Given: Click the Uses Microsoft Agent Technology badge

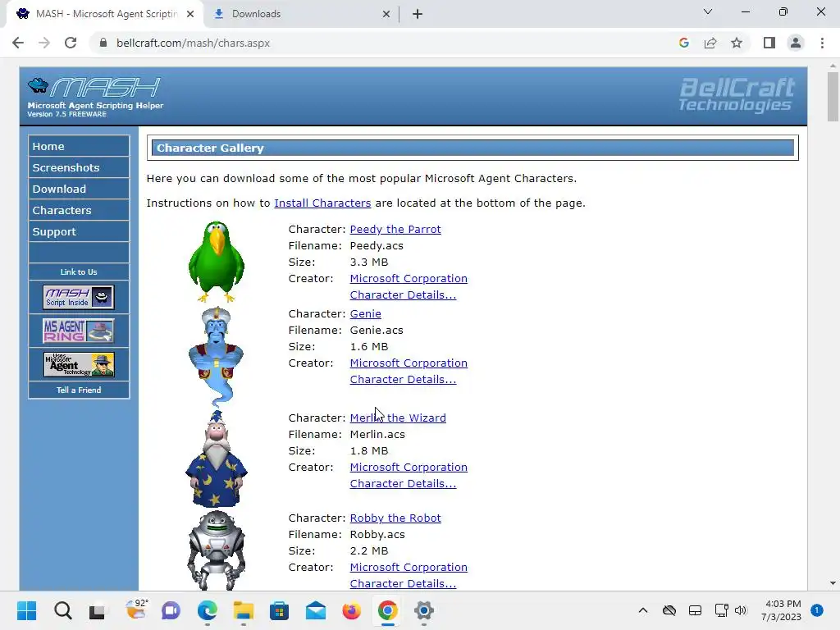Looking at the screenshot, I should point(79,364).
